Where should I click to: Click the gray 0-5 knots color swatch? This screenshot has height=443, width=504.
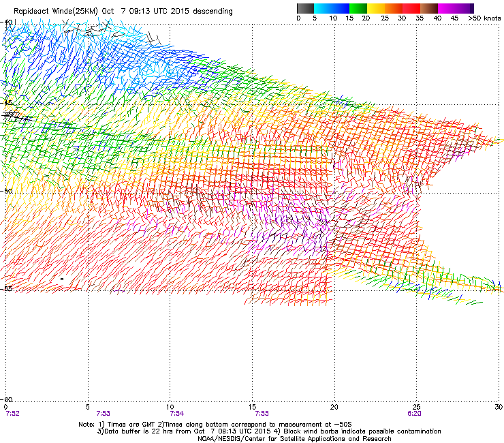(x=305, y=8)
